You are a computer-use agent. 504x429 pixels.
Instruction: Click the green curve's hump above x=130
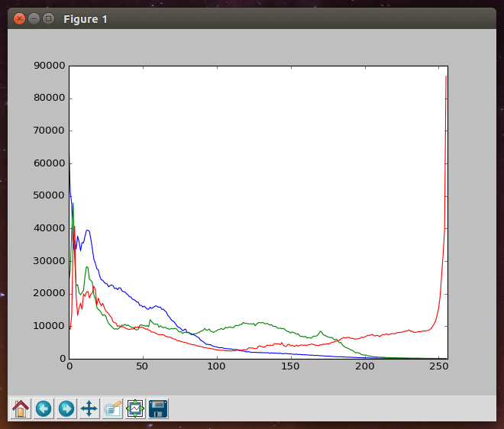click(x=261, y=323)
